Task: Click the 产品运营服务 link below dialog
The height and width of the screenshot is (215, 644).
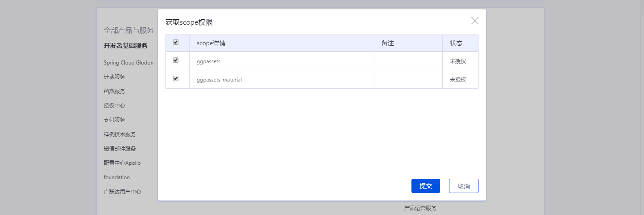Action: click(x=420, y=208)
